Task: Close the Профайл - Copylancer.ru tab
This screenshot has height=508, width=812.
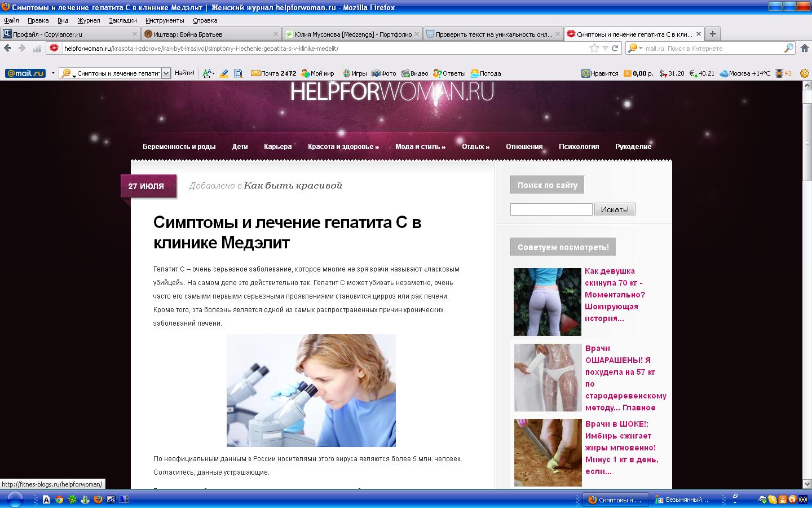Action: (x=135, y=34)
